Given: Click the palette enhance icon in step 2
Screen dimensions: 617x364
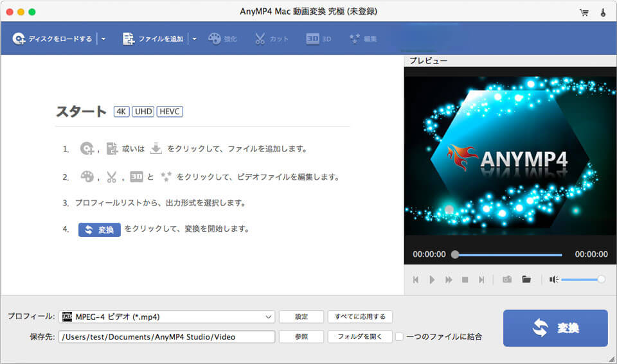Looking at the screenshot, I should [x=87, y=177].
